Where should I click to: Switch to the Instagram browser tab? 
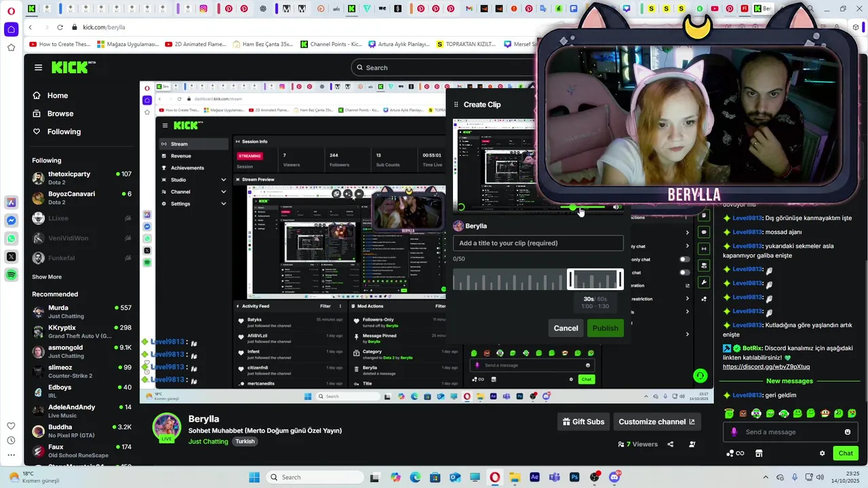pos(203,9)
